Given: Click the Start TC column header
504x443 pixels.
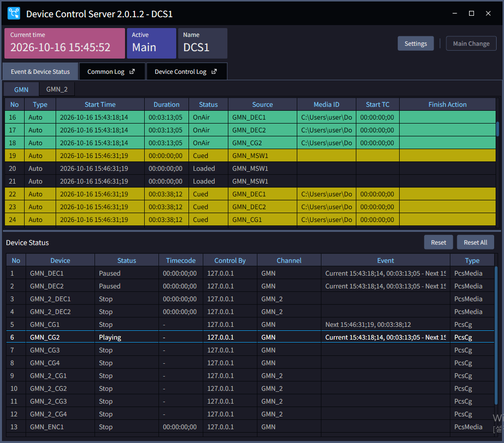Looking at the screenshot, I should click(x=378, y=104).
